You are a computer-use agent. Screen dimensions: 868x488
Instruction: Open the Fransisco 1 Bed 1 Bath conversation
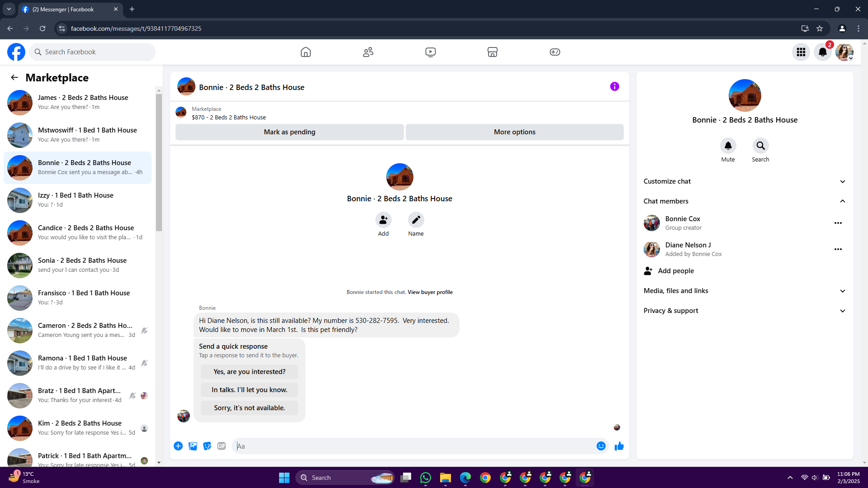78,298
